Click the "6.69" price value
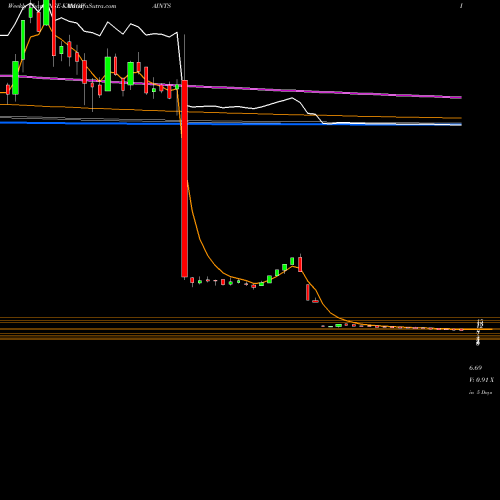 (475, 368)
